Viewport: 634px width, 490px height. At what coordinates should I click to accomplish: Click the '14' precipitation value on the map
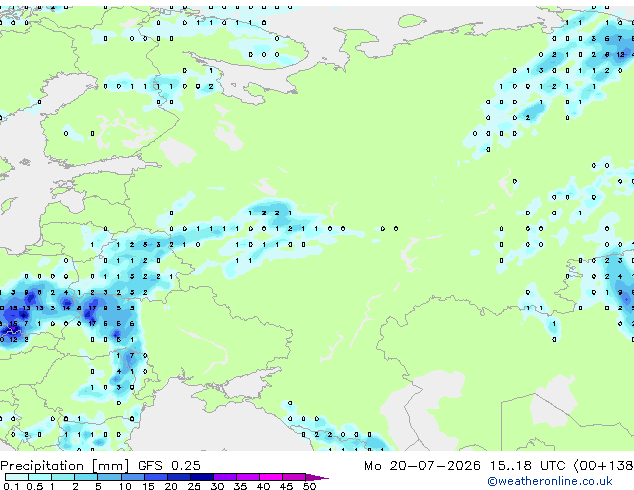pyautogui.click(x=66, y=308)
